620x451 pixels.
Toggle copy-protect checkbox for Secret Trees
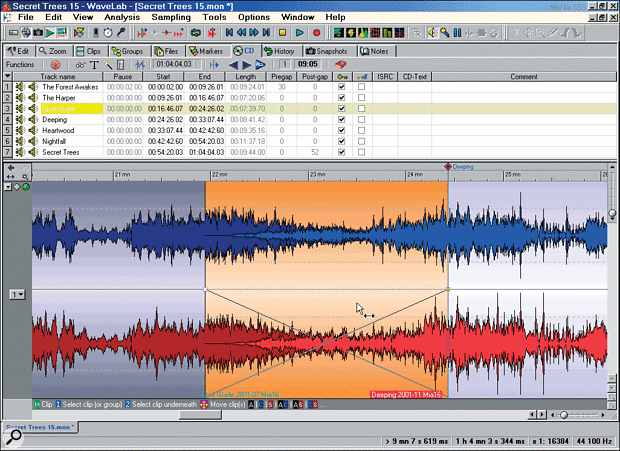[x=342, y=152]
